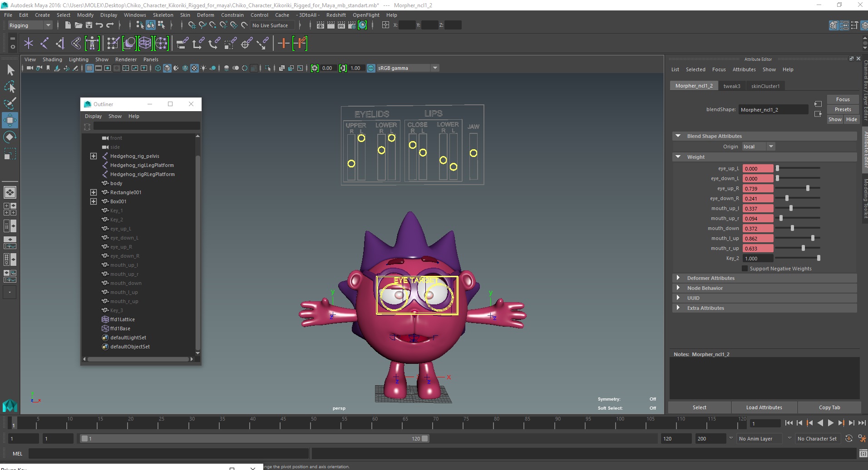Switch to the tweak3 tab
This screenshot has height=470, width=868.
click(732, 86)
